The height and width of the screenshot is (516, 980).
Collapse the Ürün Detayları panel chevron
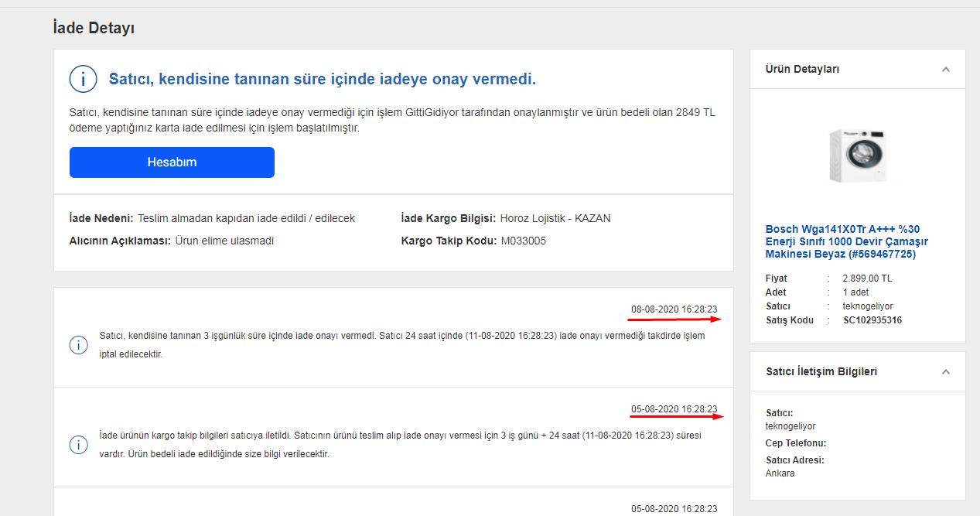pyautogui.click(x=945, y=70)
